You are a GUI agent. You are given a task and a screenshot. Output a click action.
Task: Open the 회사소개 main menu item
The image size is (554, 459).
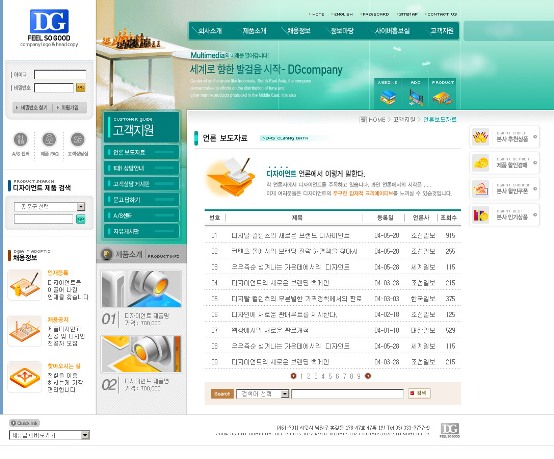pos(210,31)
